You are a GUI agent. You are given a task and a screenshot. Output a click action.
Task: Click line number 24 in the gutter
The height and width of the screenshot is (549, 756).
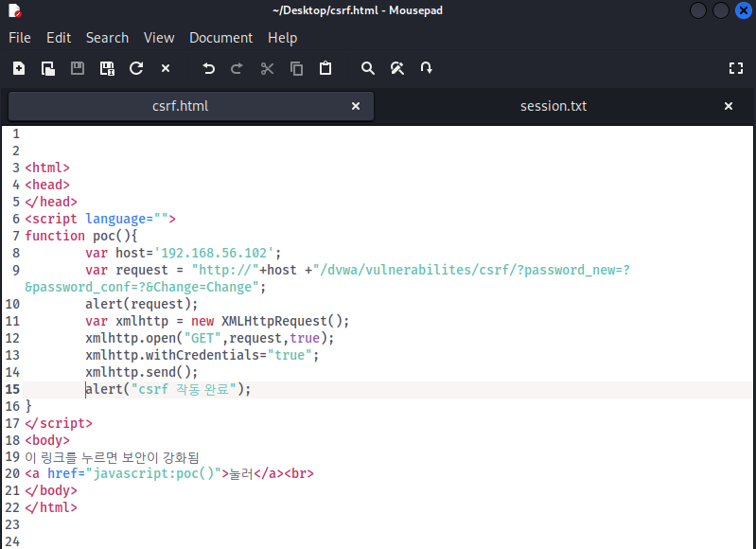pos(12,541)
